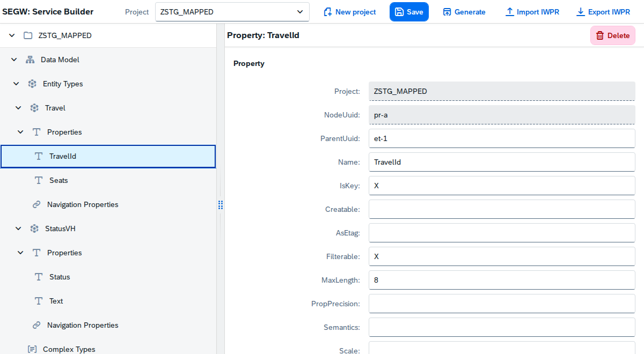Click the Filterable input field
The width and height of the screenshot is (644, 354).
click(x=502, y=256)
